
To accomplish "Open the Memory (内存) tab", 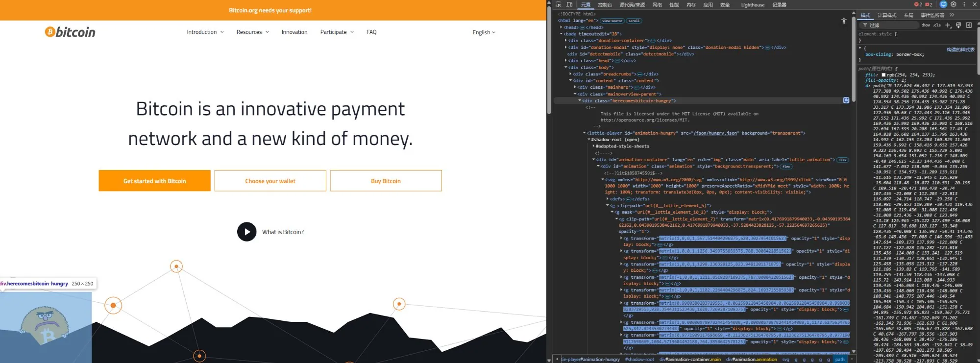I will (x=691, y=5).
